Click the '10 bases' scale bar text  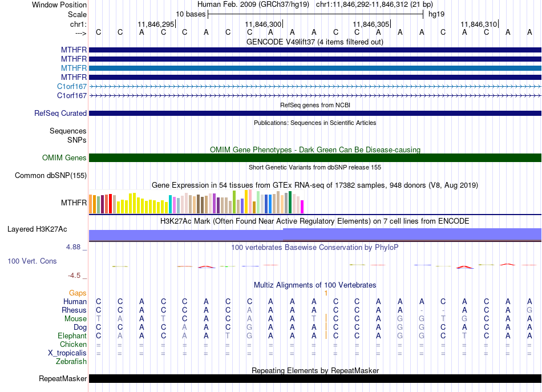pos(191,14)
